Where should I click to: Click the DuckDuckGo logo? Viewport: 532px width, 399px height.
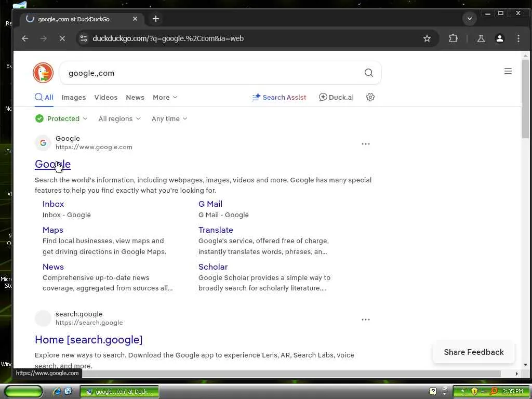[x=43, y=73]
